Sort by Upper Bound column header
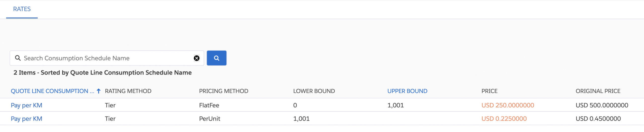644x132 pixels. [x=407, y=91]
